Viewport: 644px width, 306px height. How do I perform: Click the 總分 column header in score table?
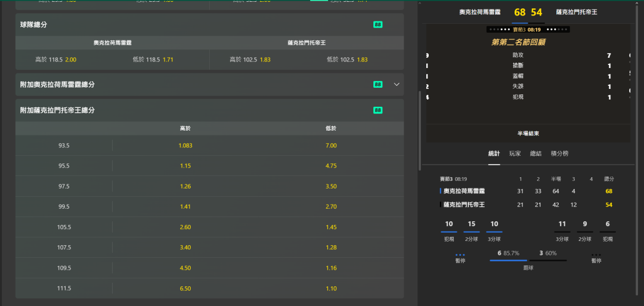pyautogui.click(x=609, y=179)
